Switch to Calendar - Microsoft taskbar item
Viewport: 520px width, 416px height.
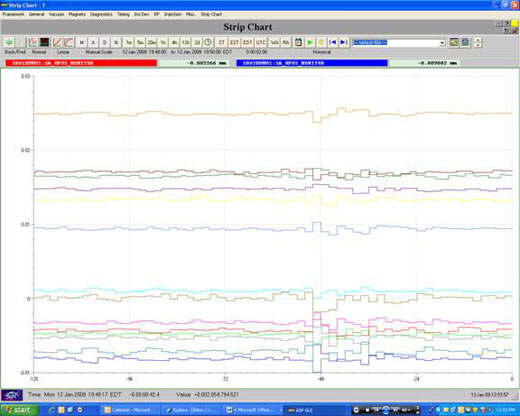tap(130, 410)
